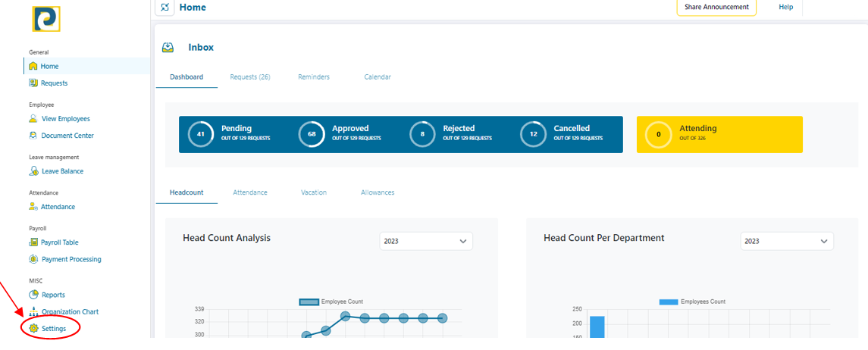868x350 pixels.
Task: Open the Head Count Per Department year dropdown
Action: (x=787, y=241)
